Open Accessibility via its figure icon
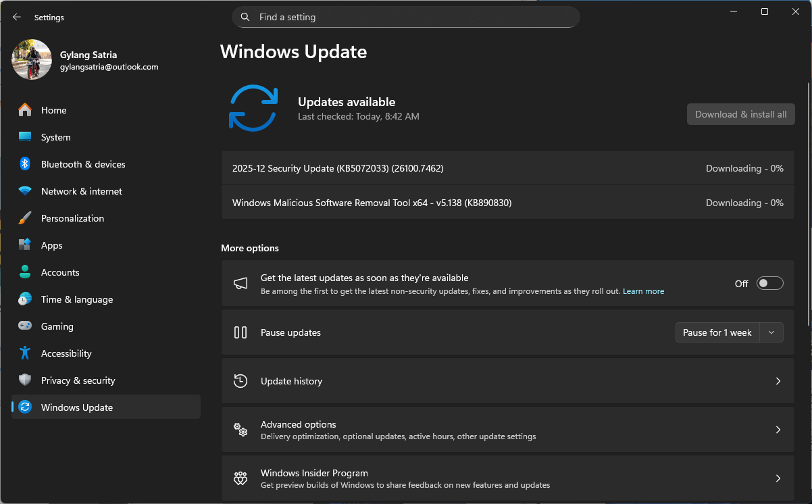The width and height of the screenshot is (812, 504). coord(25,353)
